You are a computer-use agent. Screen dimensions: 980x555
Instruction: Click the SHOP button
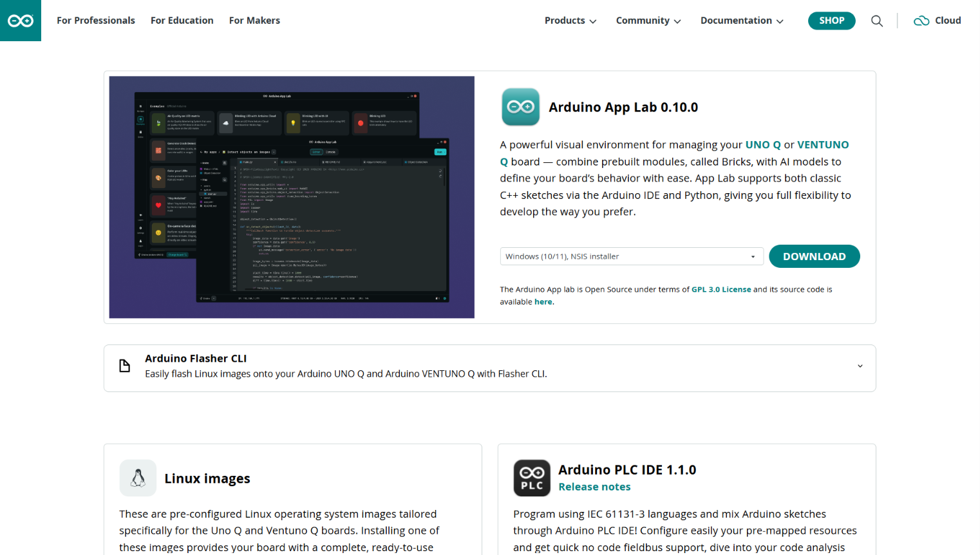coord(832,21)
